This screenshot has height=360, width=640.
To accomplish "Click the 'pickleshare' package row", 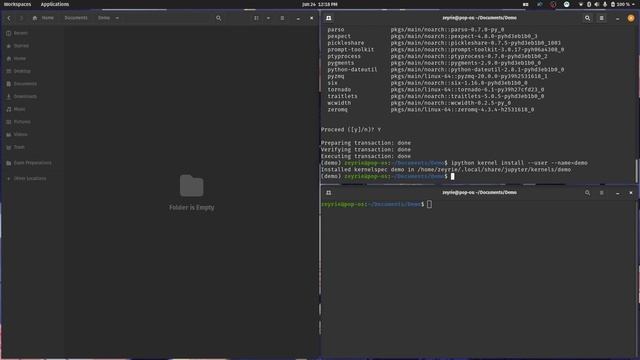I will (x=444, y=43).
